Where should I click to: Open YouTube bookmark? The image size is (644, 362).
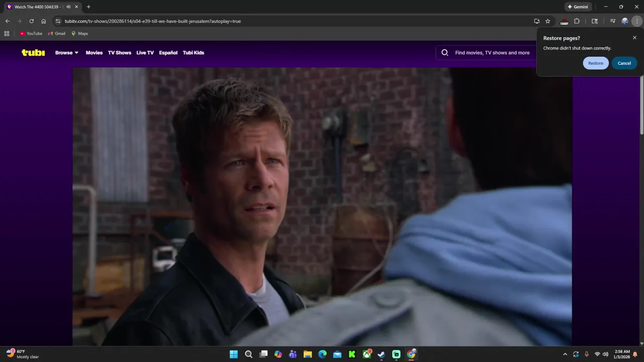pos(31,33)
